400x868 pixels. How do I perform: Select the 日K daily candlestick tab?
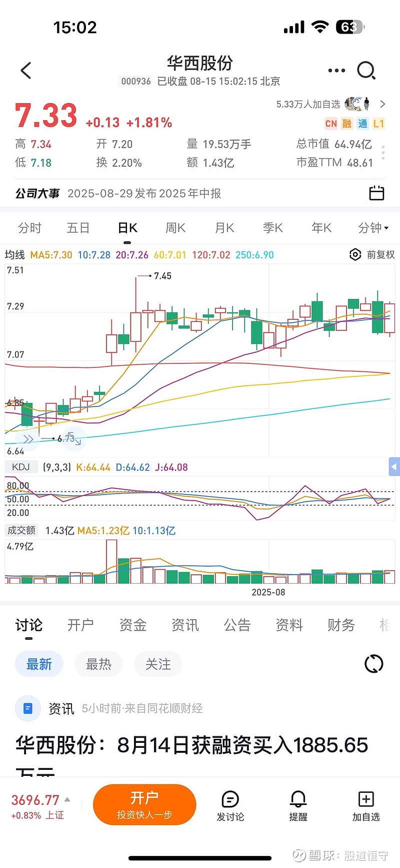[127, 228]
